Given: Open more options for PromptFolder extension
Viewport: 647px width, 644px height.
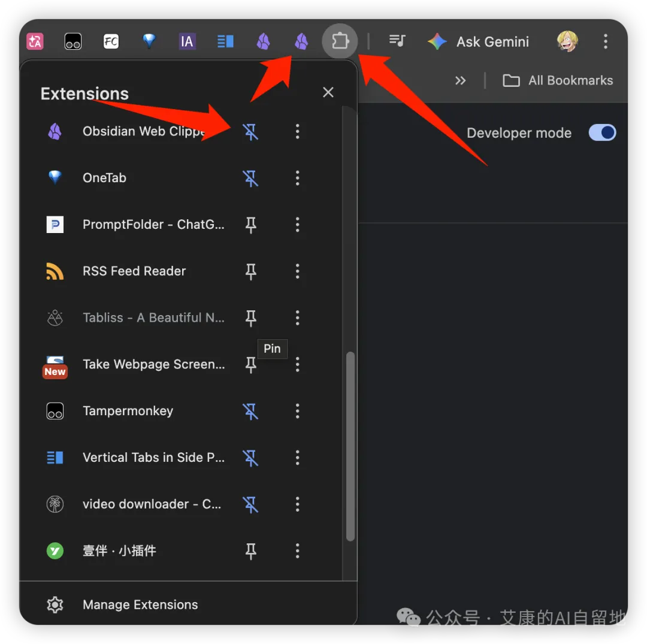Looking at the screenshot, I should tap(297, 225).
